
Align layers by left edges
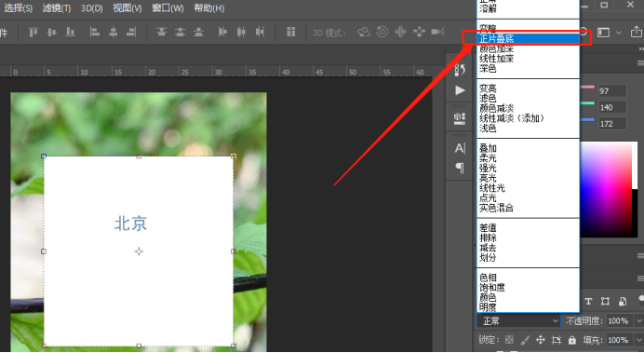(x=95, y=32)
